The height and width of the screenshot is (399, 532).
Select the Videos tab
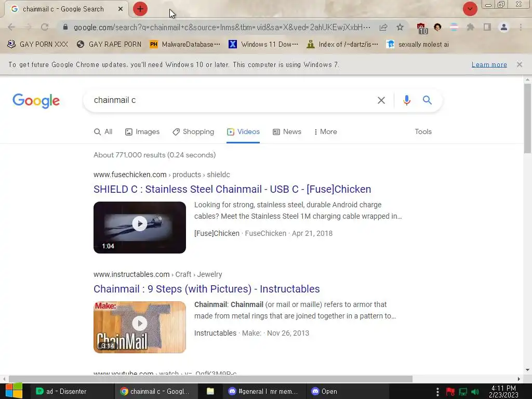point(243,131)
